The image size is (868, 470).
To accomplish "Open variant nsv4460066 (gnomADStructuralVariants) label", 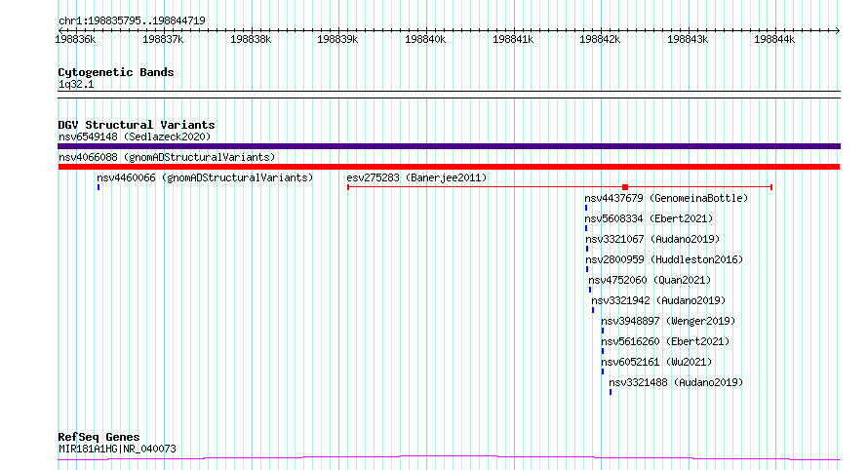I will pyautogui.click(x=205, y=177).
